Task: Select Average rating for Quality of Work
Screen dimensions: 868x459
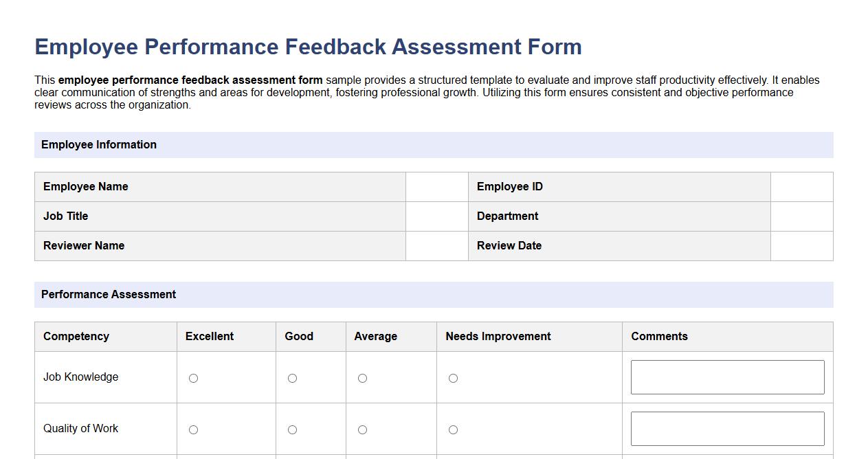Action: tap(362, 429)
